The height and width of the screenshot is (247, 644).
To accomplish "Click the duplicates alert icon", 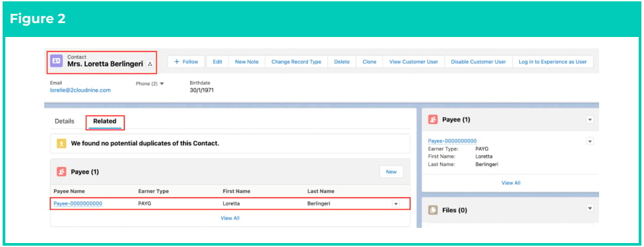I will 61,143.
